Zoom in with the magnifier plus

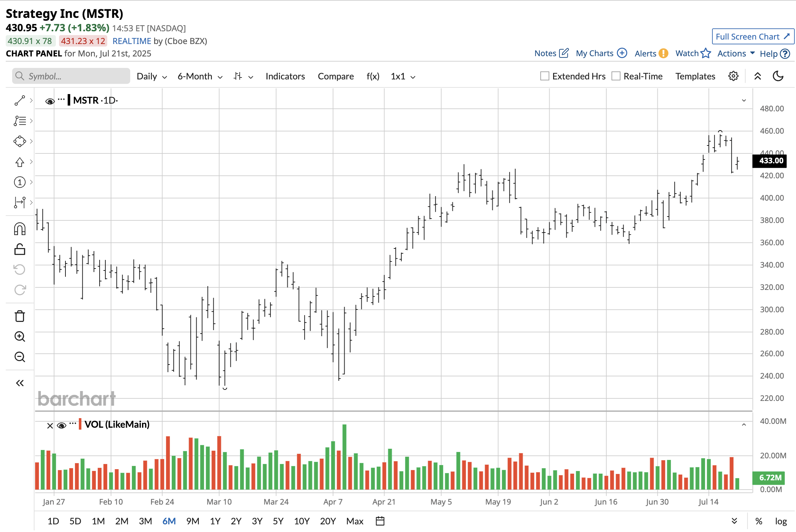20,336
